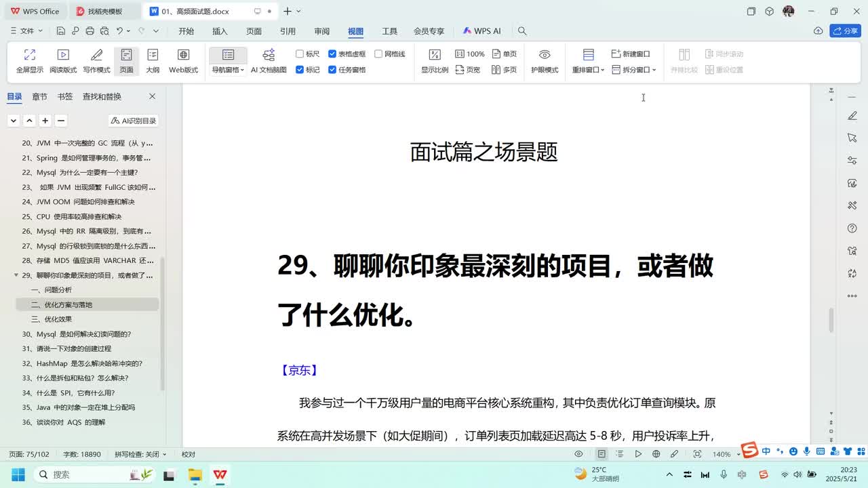Open the File (文件) menu
The width and height of the screenshot is (868, 488).
point(27,30)
